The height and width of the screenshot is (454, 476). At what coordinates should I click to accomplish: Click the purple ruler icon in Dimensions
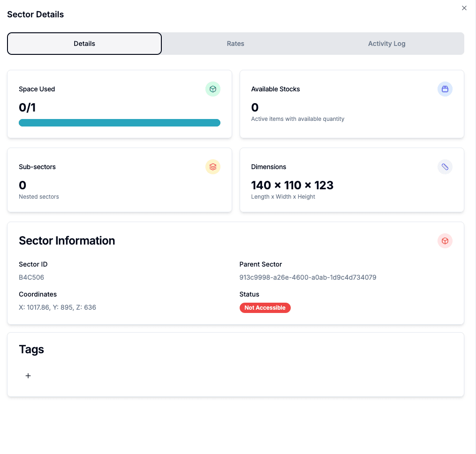(445, 167)
